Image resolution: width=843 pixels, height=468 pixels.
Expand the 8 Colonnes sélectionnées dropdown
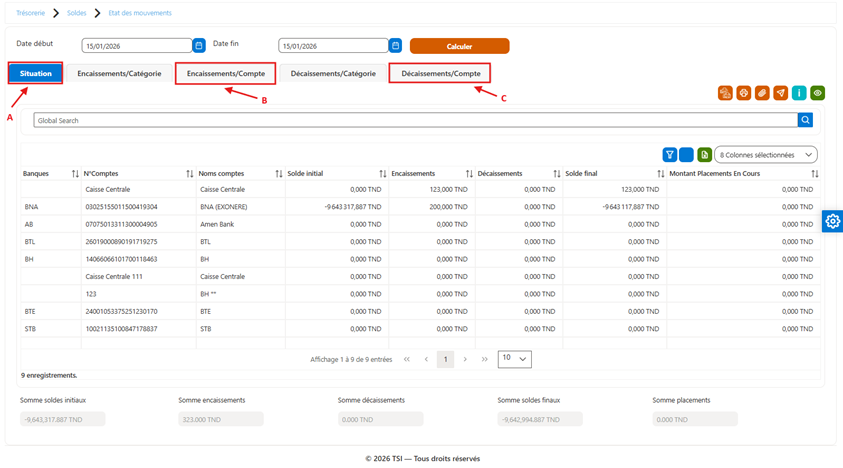coord(766,155)
